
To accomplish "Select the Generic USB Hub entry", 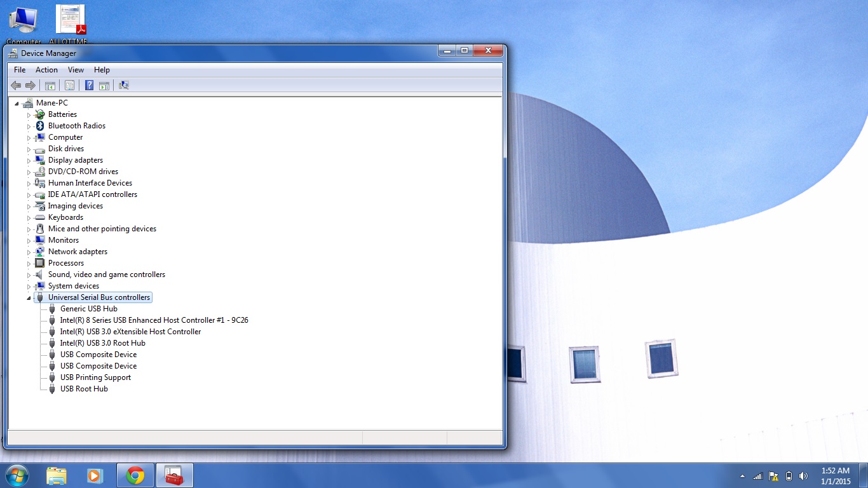I will [x=88, y=309].
